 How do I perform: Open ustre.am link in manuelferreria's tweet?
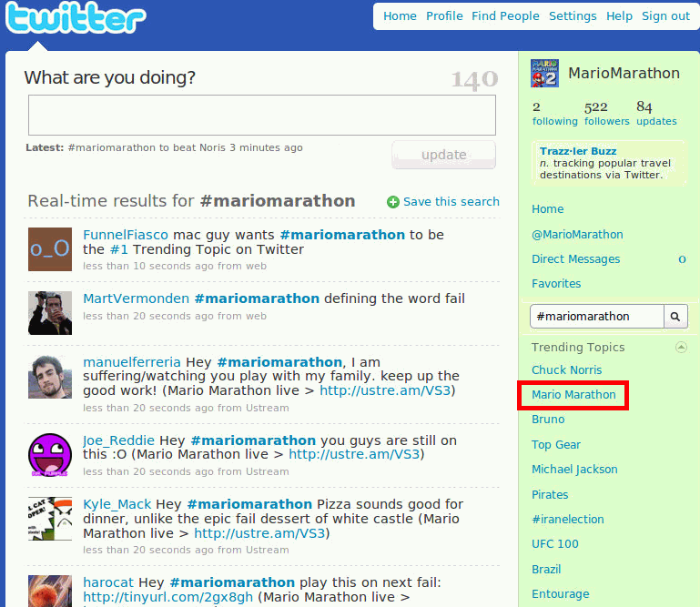point(385,390)
